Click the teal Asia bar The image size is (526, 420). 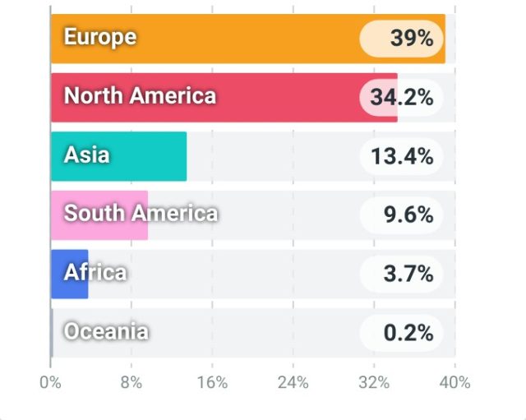[x=118, y=156]
